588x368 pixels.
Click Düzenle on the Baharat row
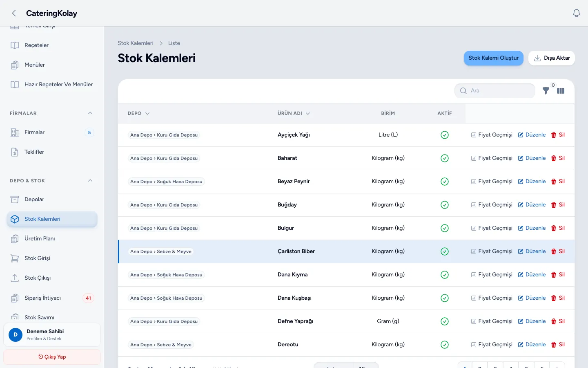click(532, 158)
